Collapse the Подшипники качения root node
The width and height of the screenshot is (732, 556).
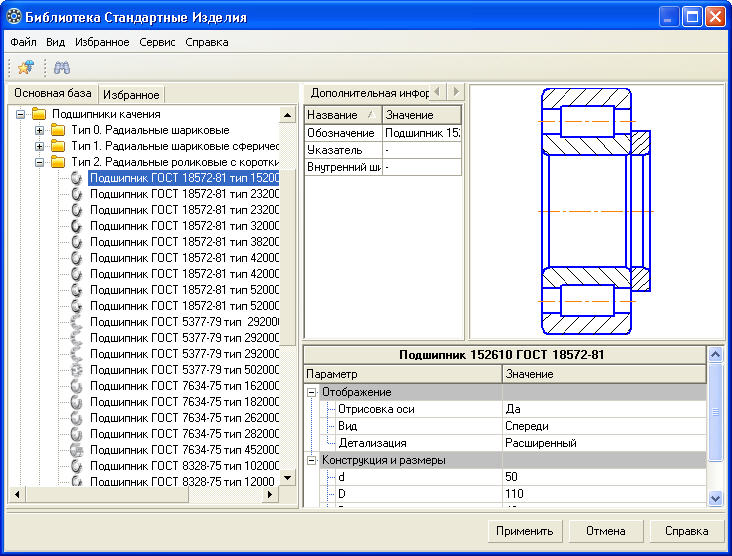(20, 114)
